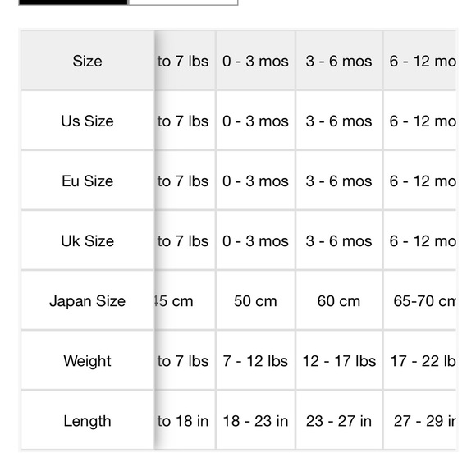Switch to the white inactive tab

pyautogui.click(x=183, y=2)
